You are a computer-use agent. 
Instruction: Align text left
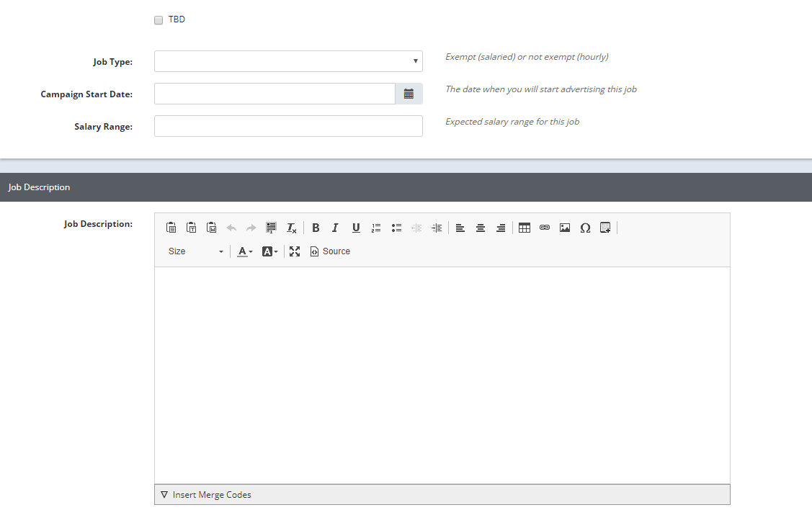pos(460,228)
